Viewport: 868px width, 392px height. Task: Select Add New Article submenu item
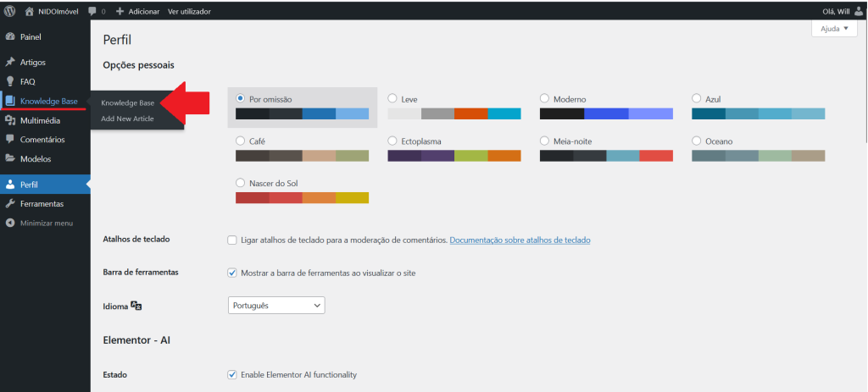(127, 119)
